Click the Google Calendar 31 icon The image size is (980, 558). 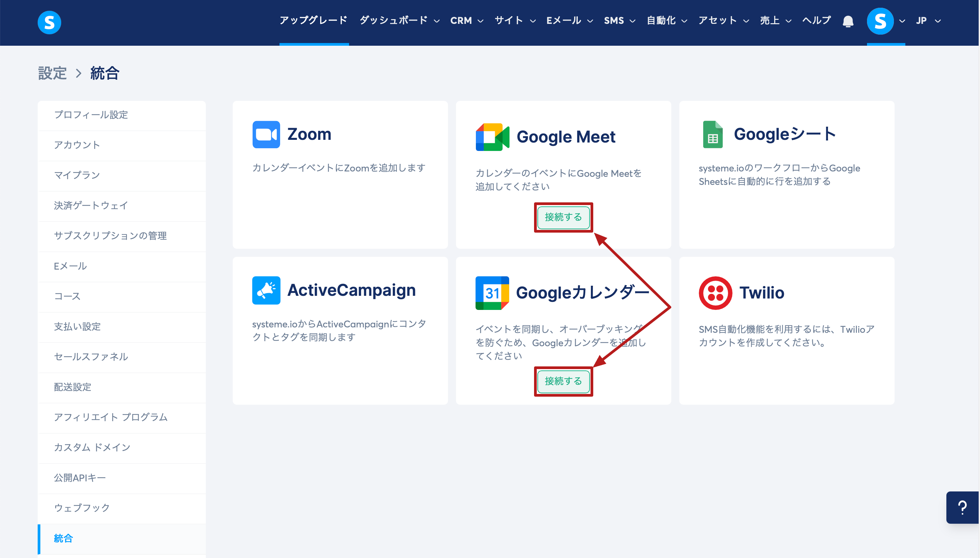point(492,293)
